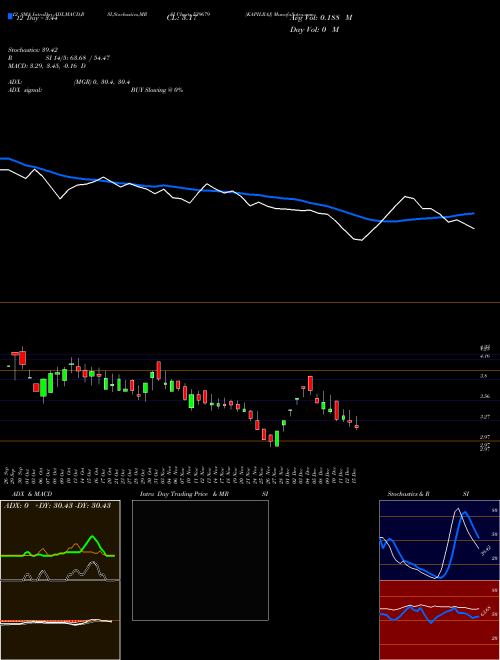Click the 'Day Vol: 0 M' text
Screen dimensions: 500x660
(x=314, y=30)
